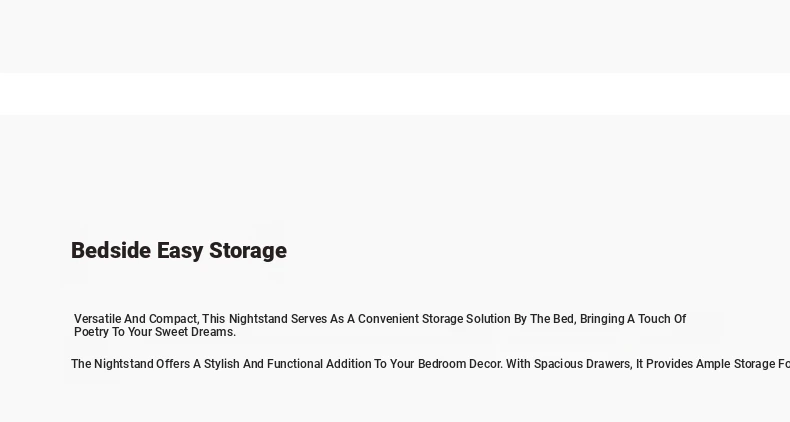The width and height of the screenshot is (790, 422).
Task: Click the 'Bedside Easy Storage' heading
Action: coord(179,251)
